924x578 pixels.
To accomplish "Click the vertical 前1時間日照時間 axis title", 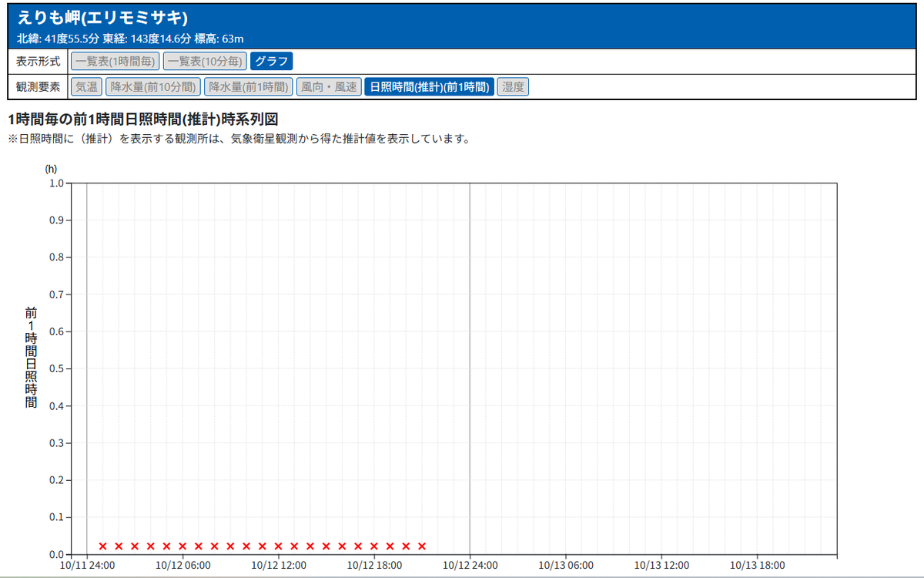I will pyautogui.click(x=31, y=357).
